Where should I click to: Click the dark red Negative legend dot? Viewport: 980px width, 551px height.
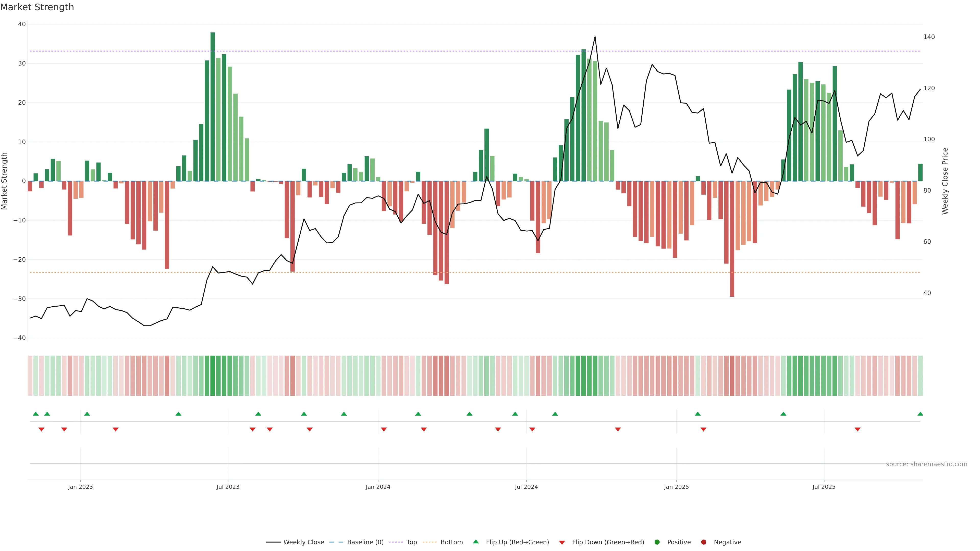703,542
